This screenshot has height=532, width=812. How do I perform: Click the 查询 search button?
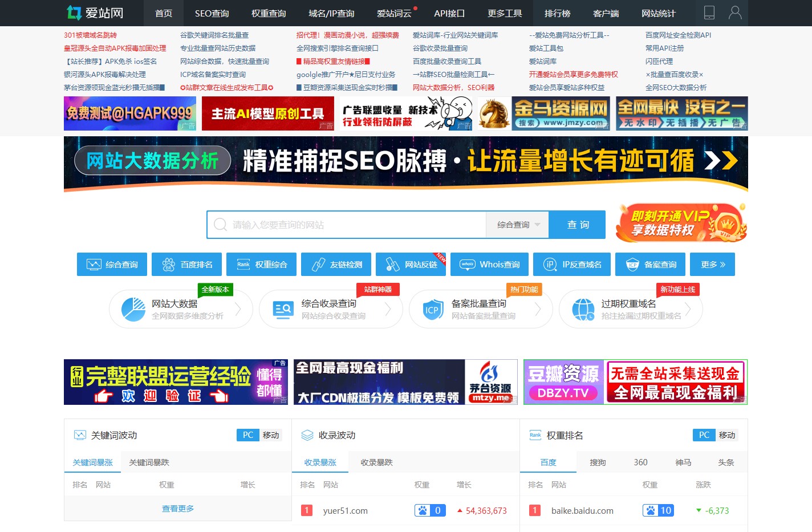[x=577, y=225]
